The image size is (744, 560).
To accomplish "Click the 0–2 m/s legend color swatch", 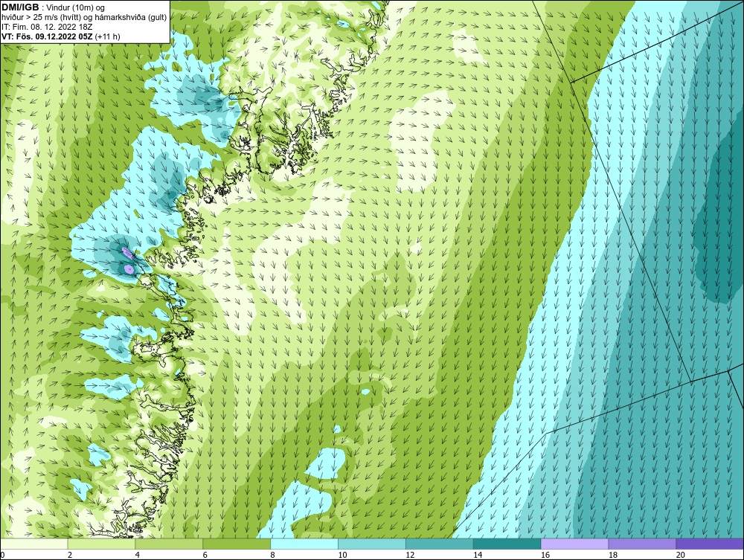I will pos(34,544).
